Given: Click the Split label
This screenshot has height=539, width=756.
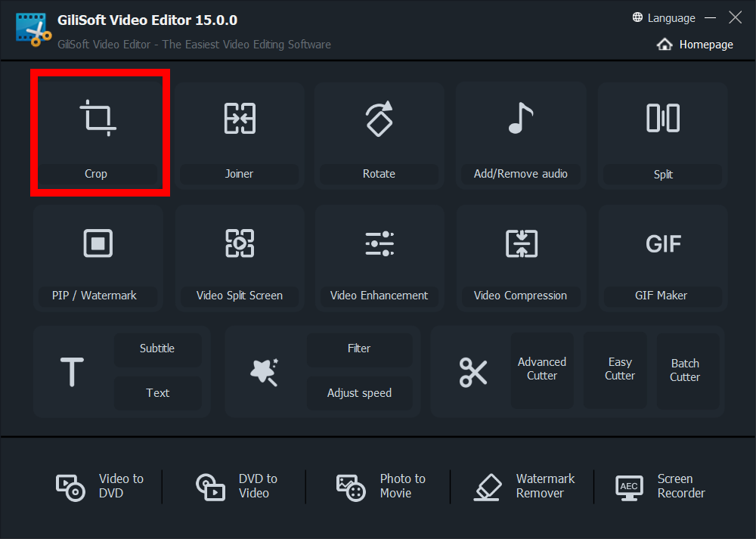Looking at the screenshot, I should tap(663, 175).
